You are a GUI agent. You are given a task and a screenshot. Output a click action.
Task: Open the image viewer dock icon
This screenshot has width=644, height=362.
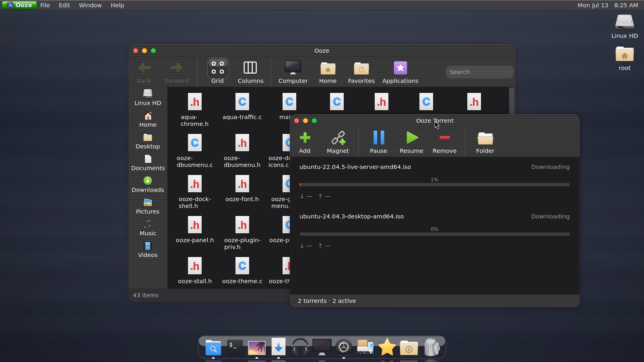click(x=257, y=348)
